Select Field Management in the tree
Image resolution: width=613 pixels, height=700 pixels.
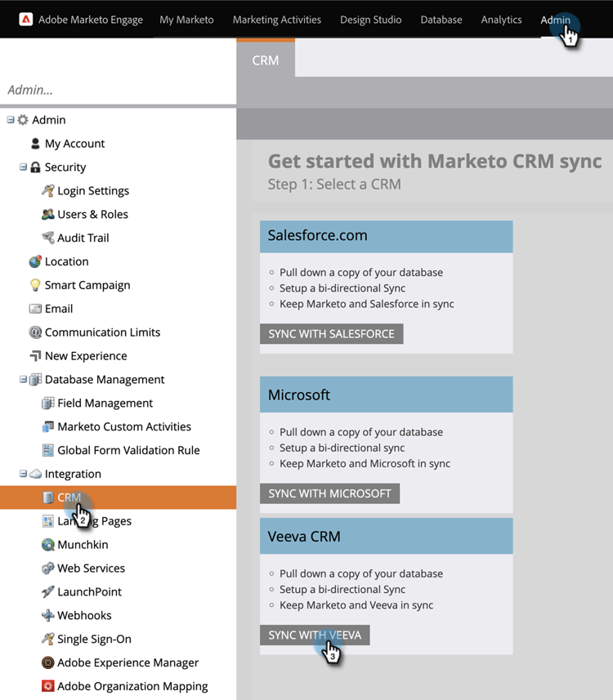point(105,404)
